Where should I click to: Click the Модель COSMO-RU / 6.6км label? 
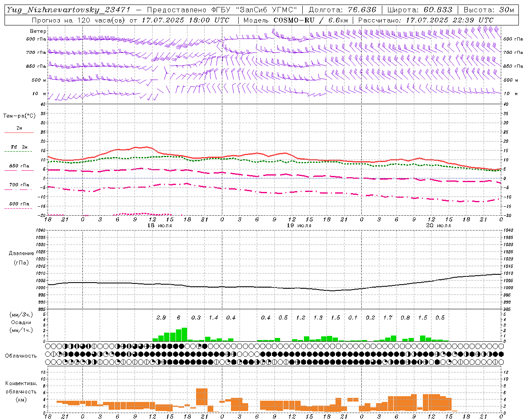[296, 20]
